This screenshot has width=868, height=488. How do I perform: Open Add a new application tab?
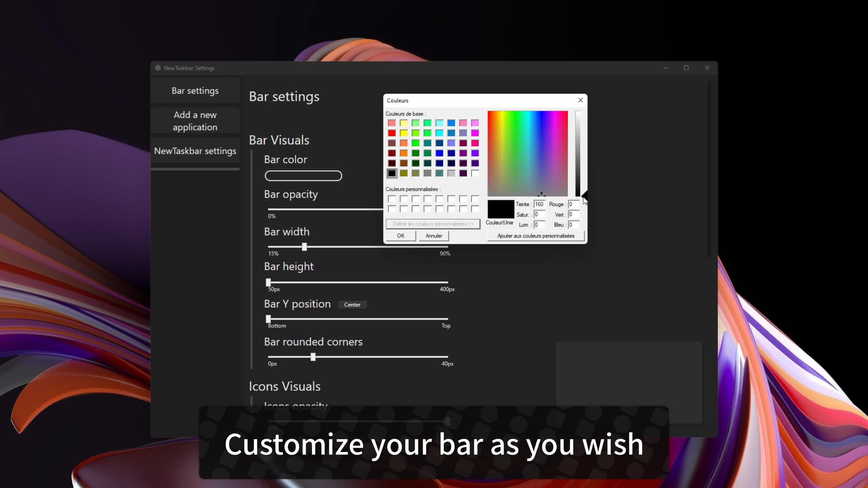coord(195,121)
